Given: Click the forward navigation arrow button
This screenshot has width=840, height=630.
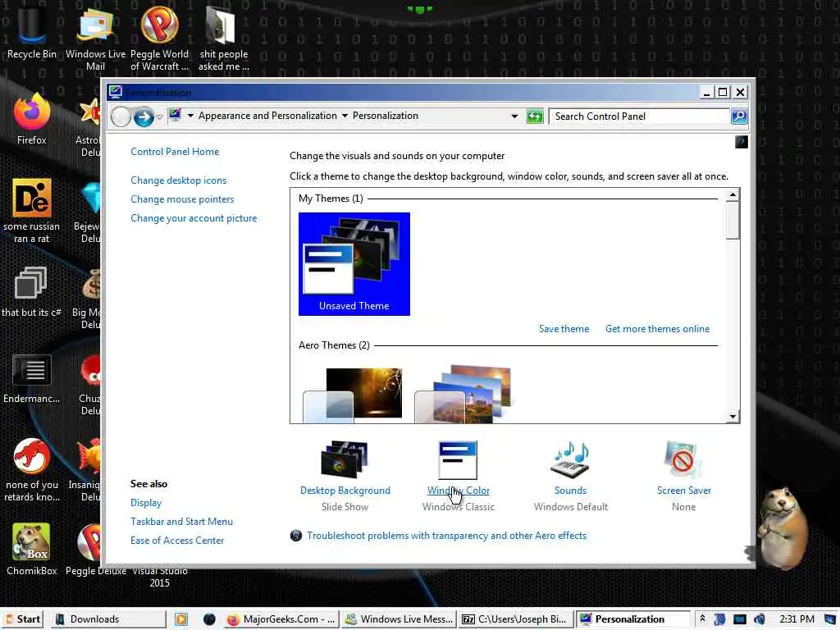Looking at the screenshot, I should tap(143, 116).
